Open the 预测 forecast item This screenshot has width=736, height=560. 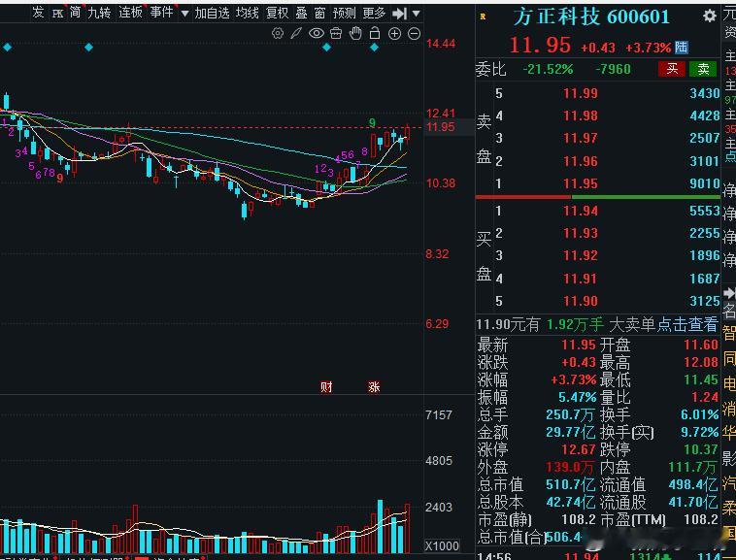pyautogui.click(x=344, y=14)
